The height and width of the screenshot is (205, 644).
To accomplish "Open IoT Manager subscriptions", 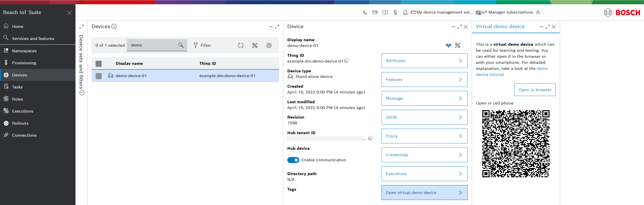I will pos(504,12).
